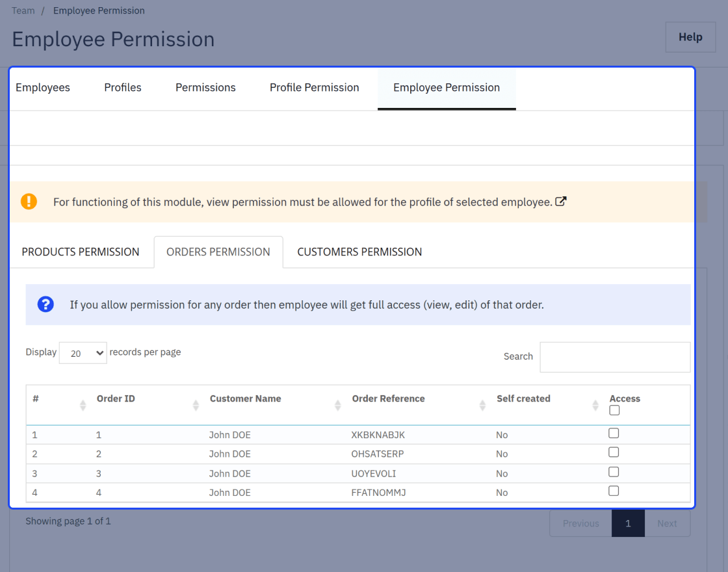The height and width of the screenshot is (572, 728).
Task: Click the orange exclamation warning icon
Action: point(29,201)
